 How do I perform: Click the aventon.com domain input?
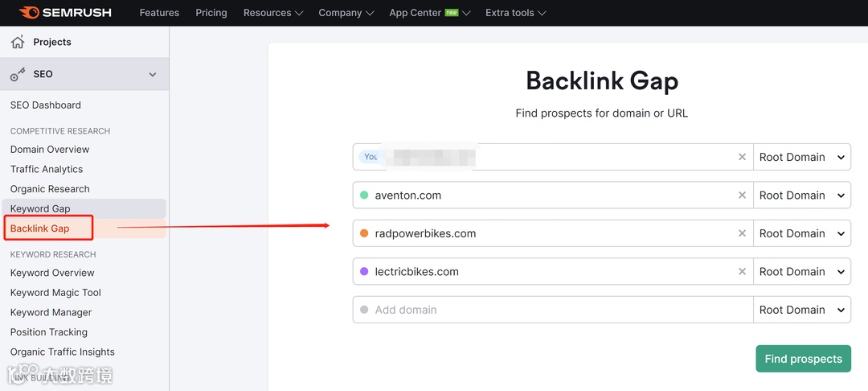click(x=553, y=195)
